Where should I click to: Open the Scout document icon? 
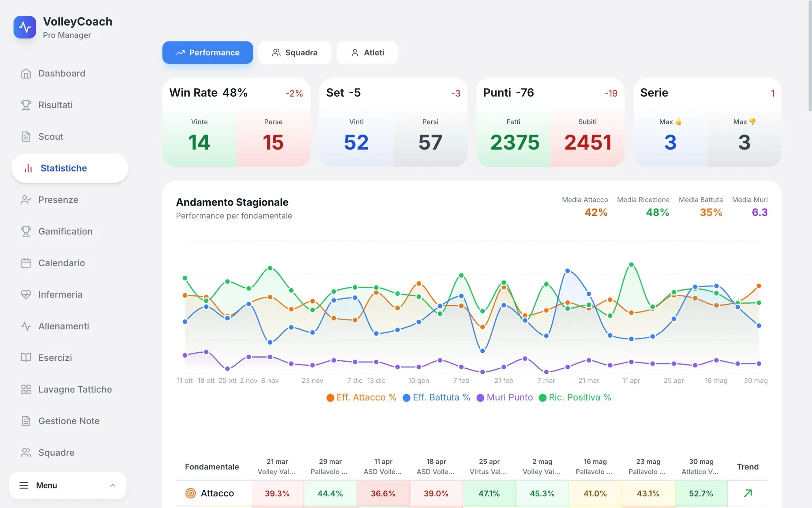point(26,137)
